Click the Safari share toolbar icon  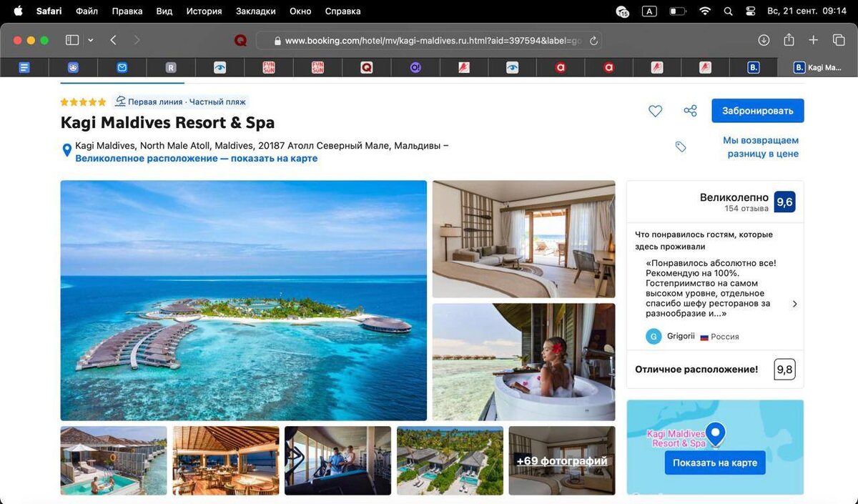789,40
